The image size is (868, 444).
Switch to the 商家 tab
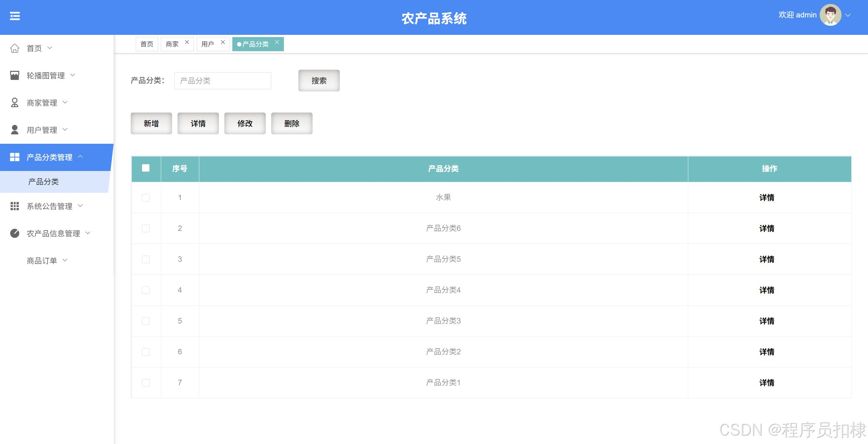click(x=172, y=44)
